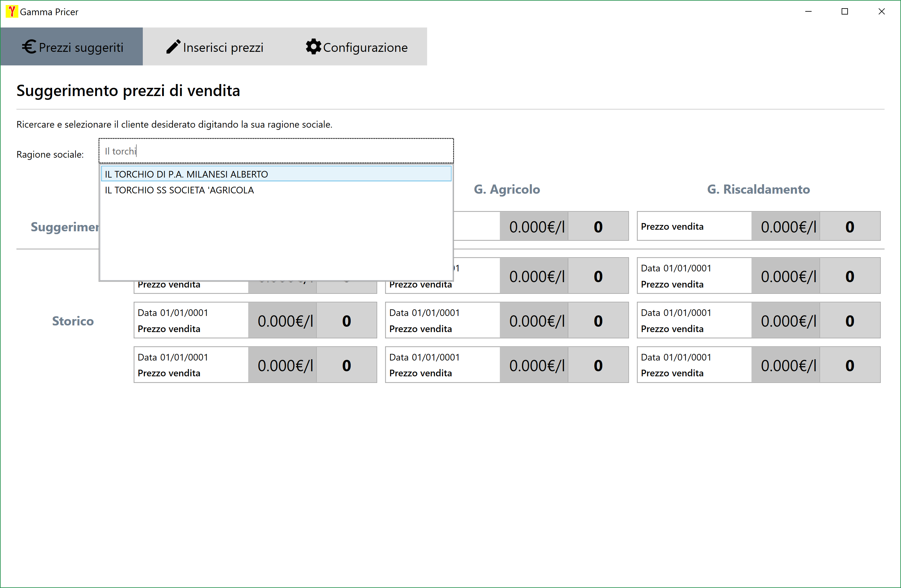Viewport: 901px width, 588px height.
Task: Close the Gamma Pricer window
Action: (x=881, y=12)
